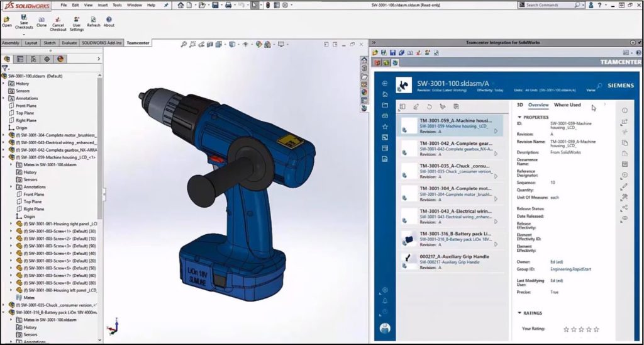This screenshot has height=345, width=644.
Task: Click Teamcenter sidebar Favorites star icon
Action: [x=385, y=127]
